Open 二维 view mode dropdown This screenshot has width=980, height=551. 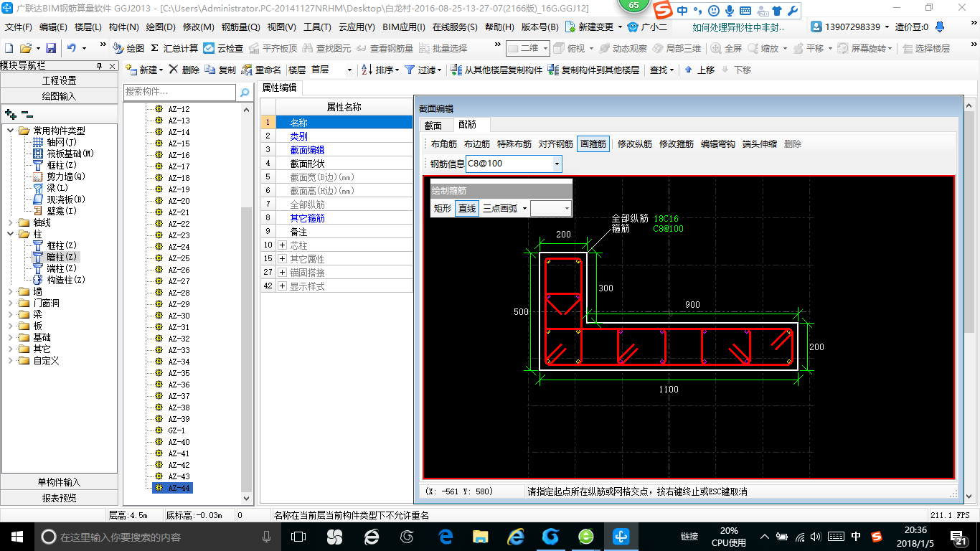[x=545, y=48]
